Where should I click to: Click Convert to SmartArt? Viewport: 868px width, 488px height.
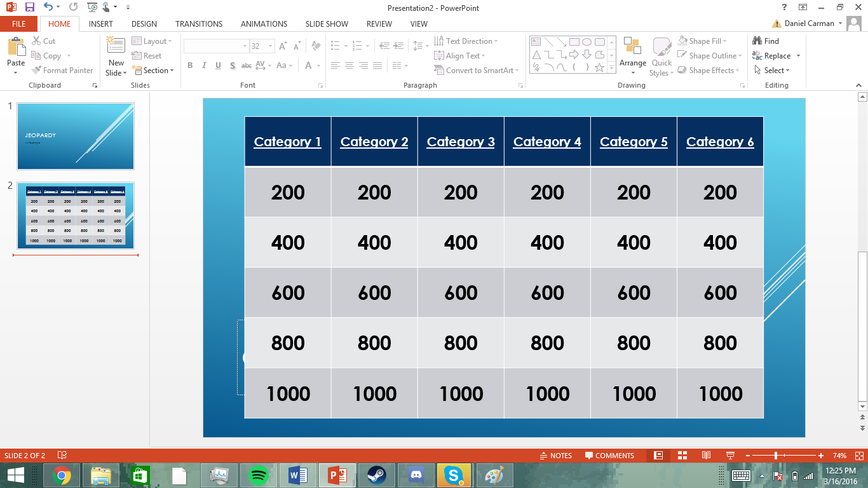click(477, 71)
